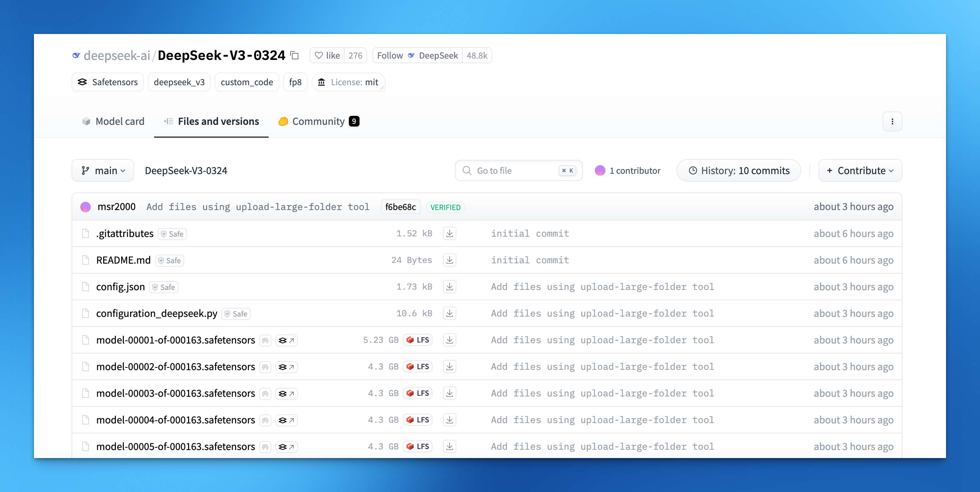The height and width of the screenshot is (492, 980).
Task: Open safetensors viewer for model-00002 file
Action: pos(286,367)
